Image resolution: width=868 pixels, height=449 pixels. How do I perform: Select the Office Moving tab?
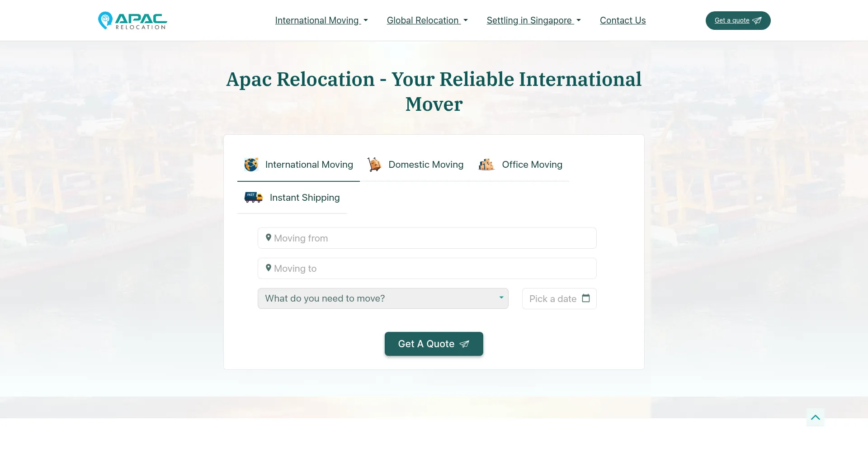coord(532,165)
